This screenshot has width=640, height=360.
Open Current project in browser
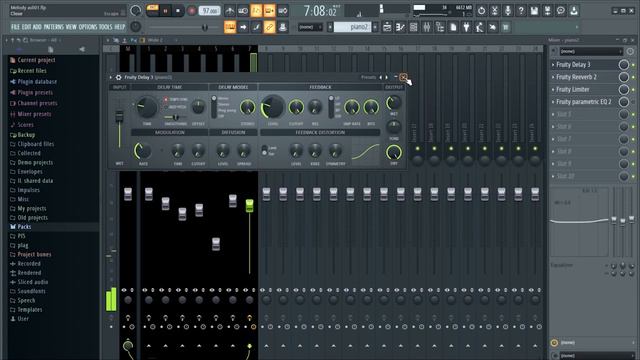click(36, 60)
